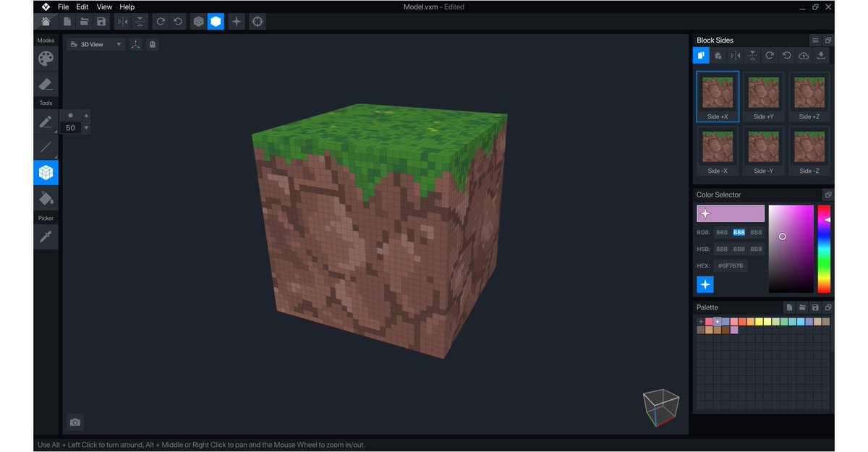Click the brush size field showing 50
Screen dimensions: 868x452
(x=70, y=128)
